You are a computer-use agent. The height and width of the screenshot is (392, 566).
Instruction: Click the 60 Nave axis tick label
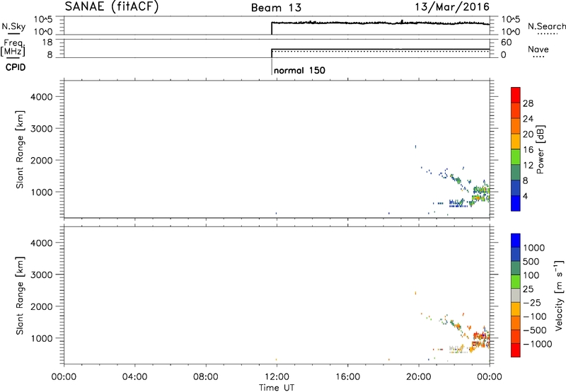click(506, 42)
